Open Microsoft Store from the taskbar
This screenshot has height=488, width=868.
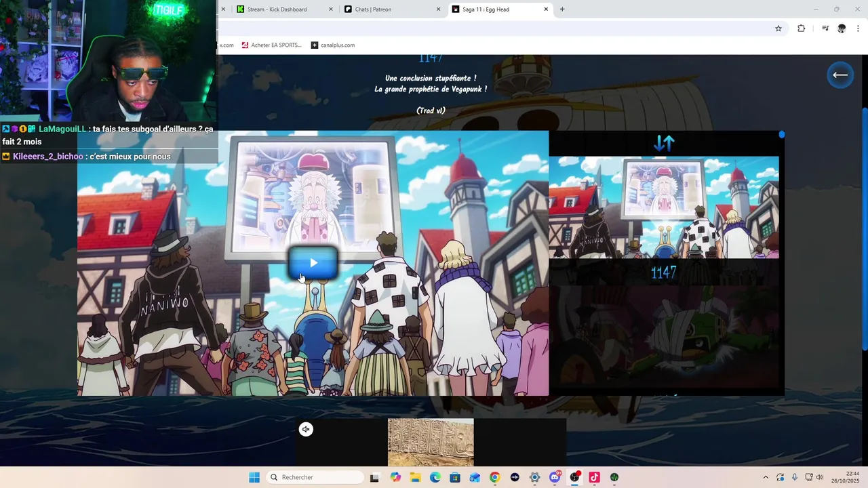click(455, 477)
